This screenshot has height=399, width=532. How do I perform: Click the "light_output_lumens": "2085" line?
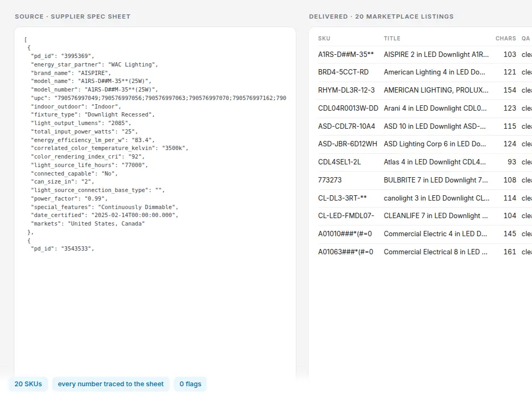pyautogui.click(x=81, y=123)
